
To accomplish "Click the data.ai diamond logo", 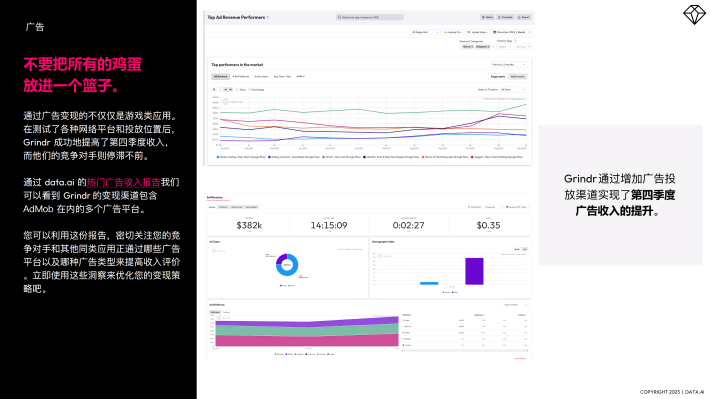I will point(694,14).
